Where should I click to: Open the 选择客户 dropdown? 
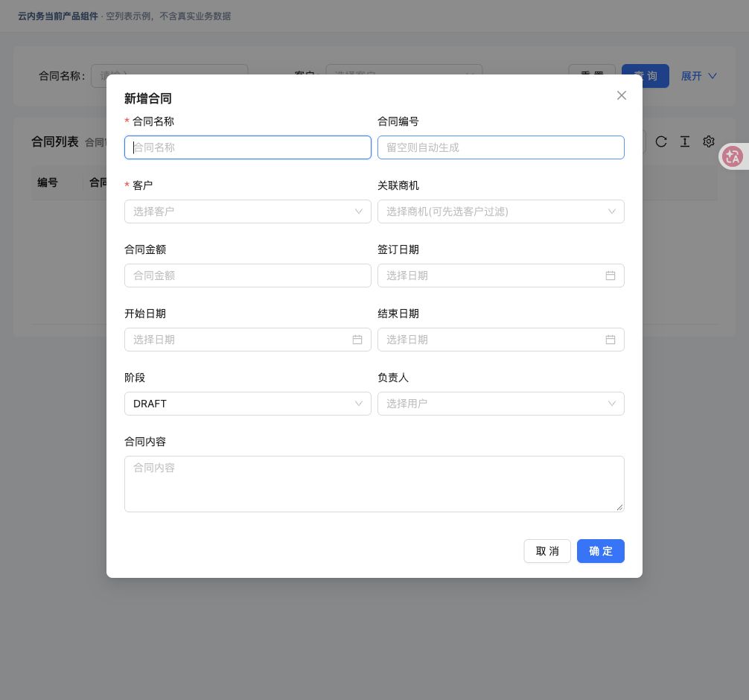pyautogui.click(x=247, y=211)
